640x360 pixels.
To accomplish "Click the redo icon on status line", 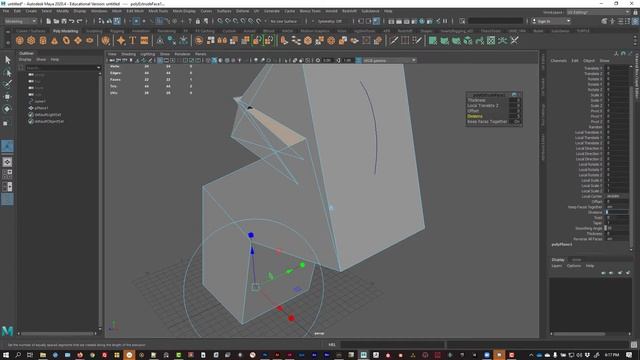I will point(80,21).
